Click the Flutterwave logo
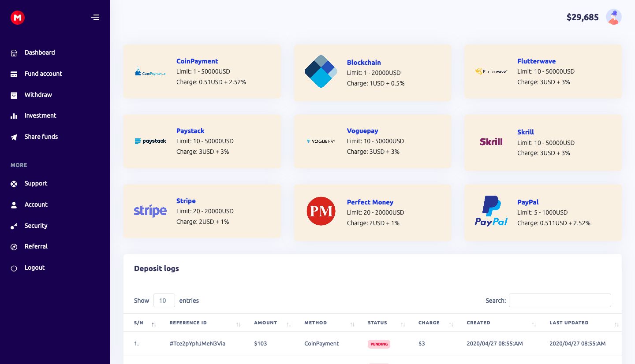This screenshot has width=635, height=364. click(x=491, y=71)
